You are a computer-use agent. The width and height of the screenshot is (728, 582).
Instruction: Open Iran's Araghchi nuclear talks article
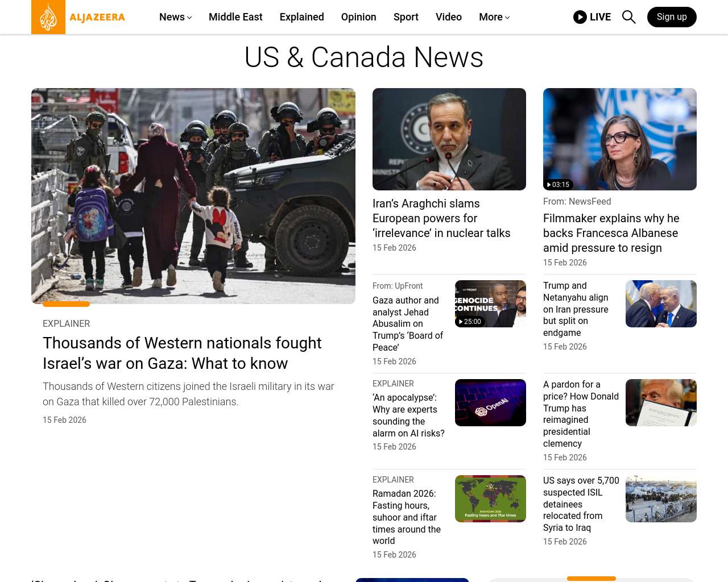pyautogui.click(x=441, y=218)
